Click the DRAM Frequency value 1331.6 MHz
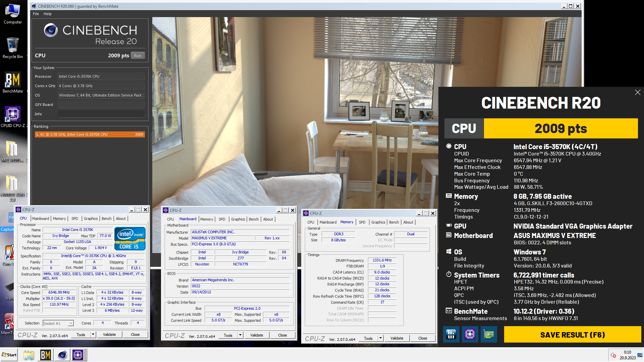Image resolution: width=644 pixels, height=362 pixels. tap(382, 260)
